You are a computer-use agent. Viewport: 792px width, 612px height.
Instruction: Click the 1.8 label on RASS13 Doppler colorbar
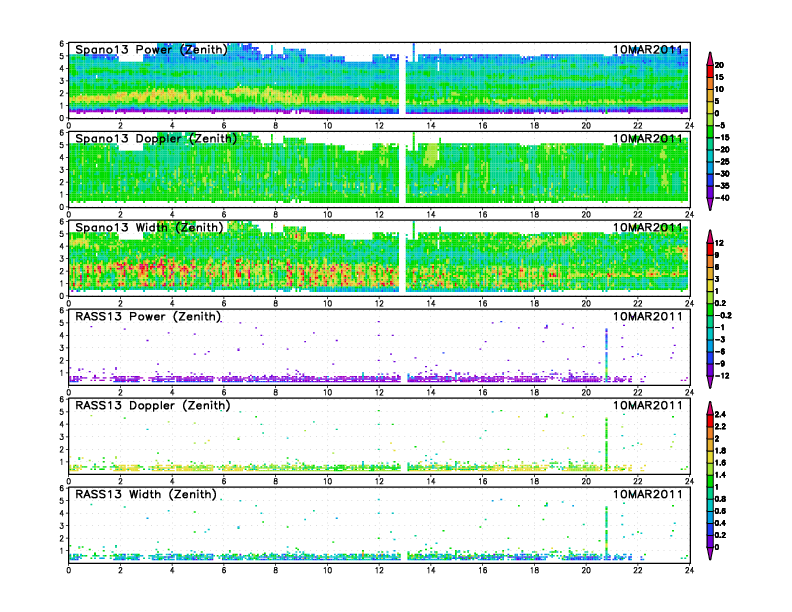click(x=720, y=450)
